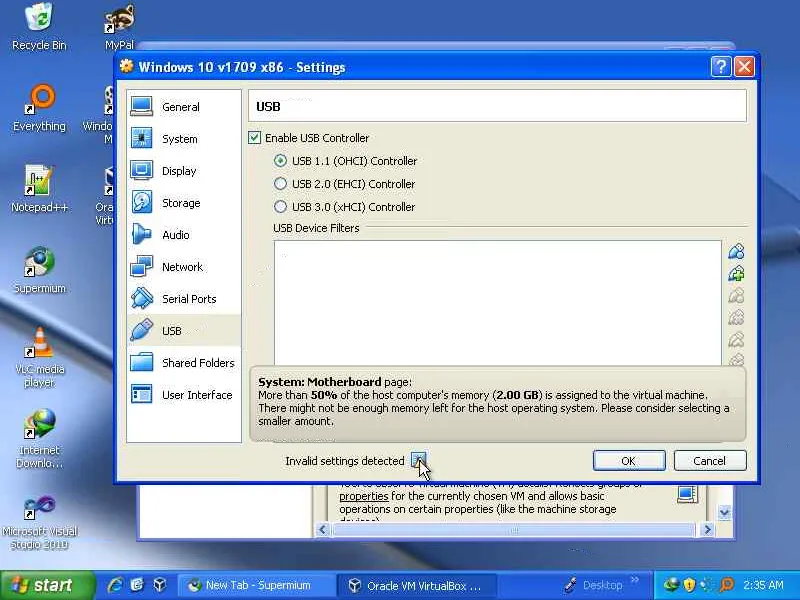Follow the properties link in VirtualBox window
Screen dimensions: 800x600
[x=364, y=496]
